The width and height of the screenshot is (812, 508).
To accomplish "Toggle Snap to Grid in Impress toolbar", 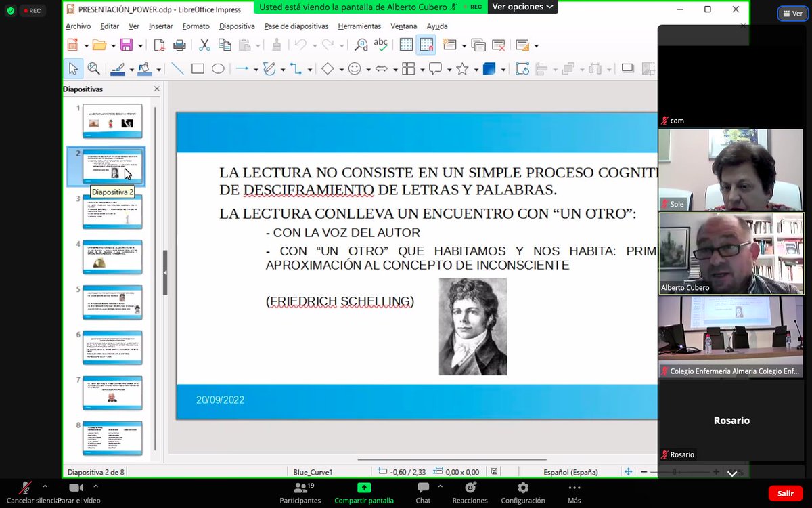I will pos(426,45).
